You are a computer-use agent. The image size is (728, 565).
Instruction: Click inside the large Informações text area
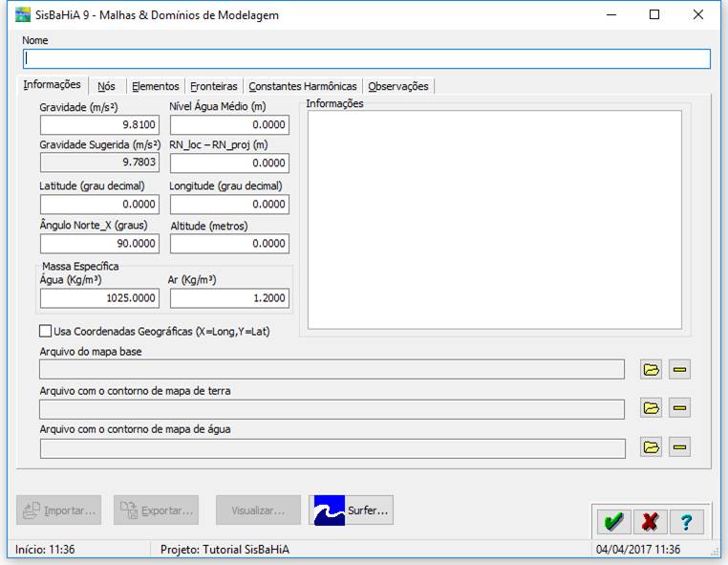point(495,220)
